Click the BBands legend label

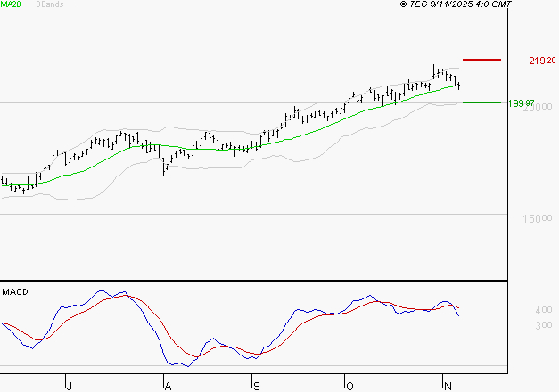[x=50, y=4]
